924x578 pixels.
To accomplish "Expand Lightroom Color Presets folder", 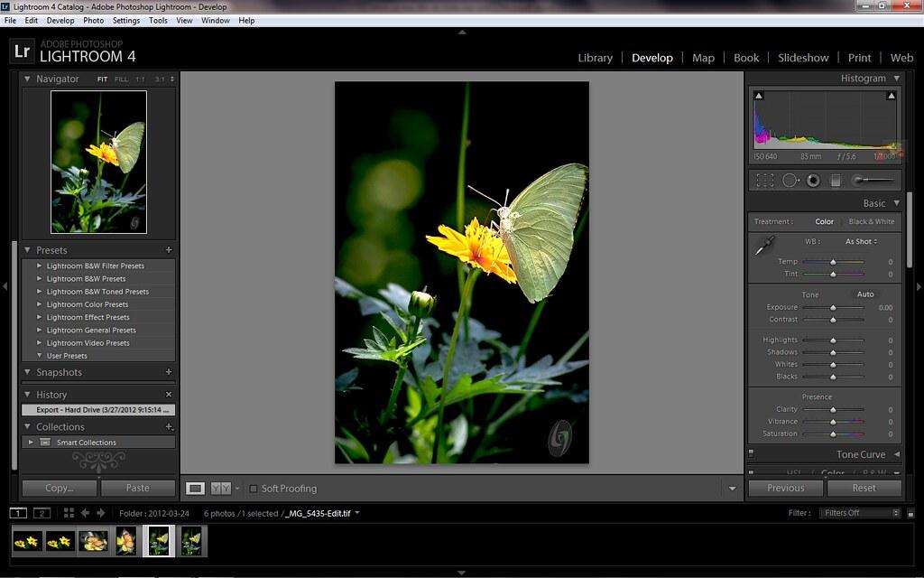I will [x=40, y=304].
